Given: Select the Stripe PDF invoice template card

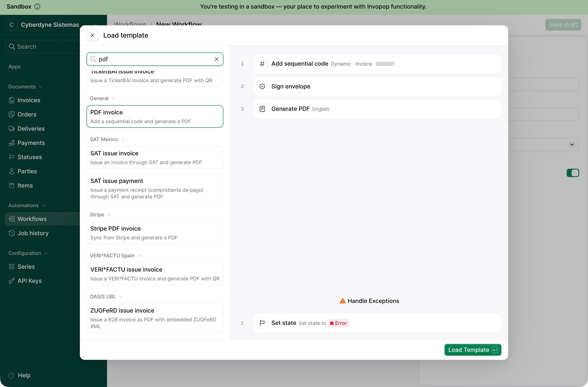Looking at the screenshot, I should pos(155,233).
